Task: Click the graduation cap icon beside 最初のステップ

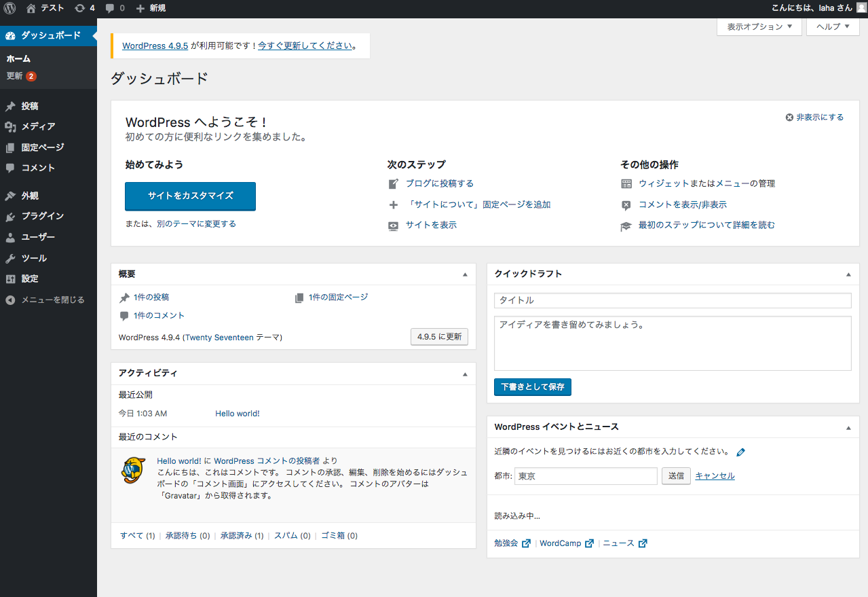Action: [626, 225]
